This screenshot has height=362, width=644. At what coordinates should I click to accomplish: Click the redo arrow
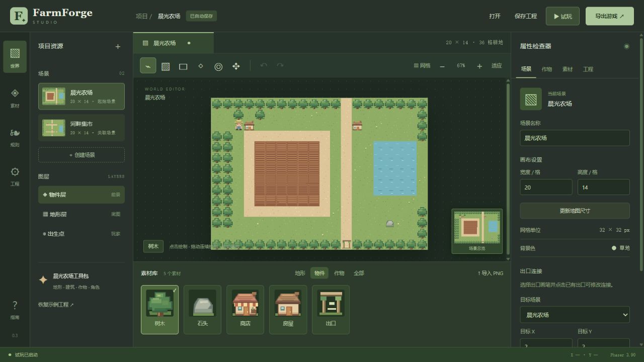[280, 66]
